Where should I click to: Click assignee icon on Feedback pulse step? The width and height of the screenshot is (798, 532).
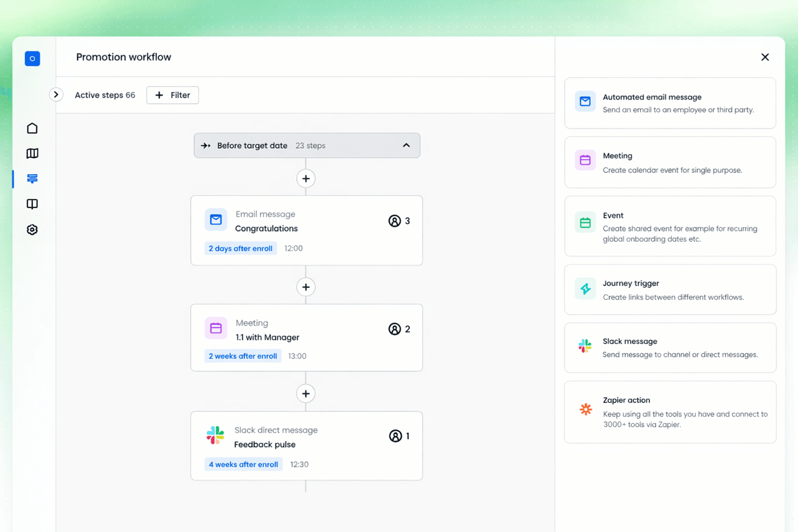[395, 436]
